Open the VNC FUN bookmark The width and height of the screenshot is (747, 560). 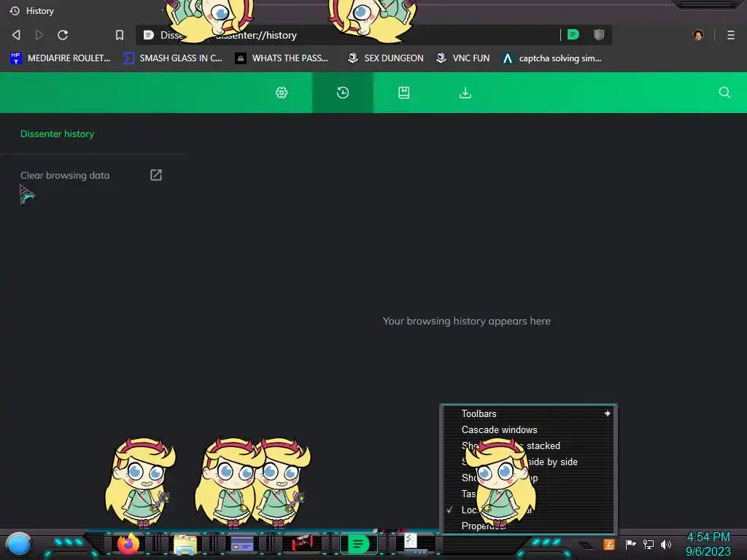(x=463, y=58)
